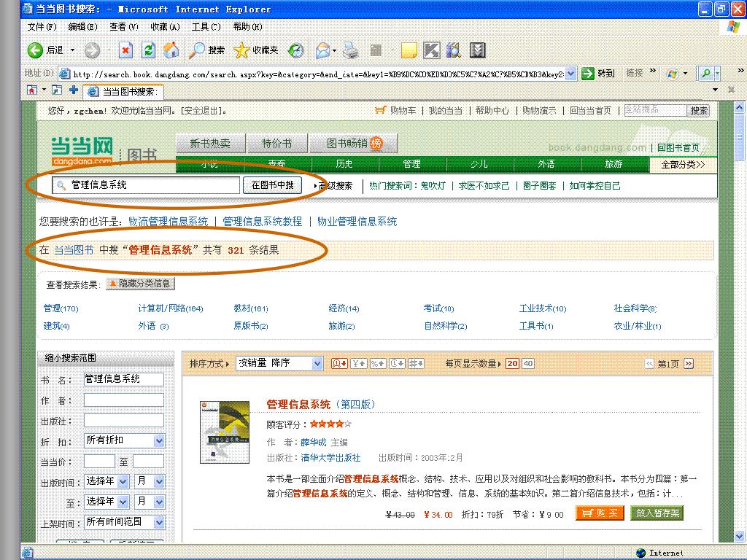747x560 pixels.
Task: Click the main 管理信息系统 search field
Action: coord(146,185)
